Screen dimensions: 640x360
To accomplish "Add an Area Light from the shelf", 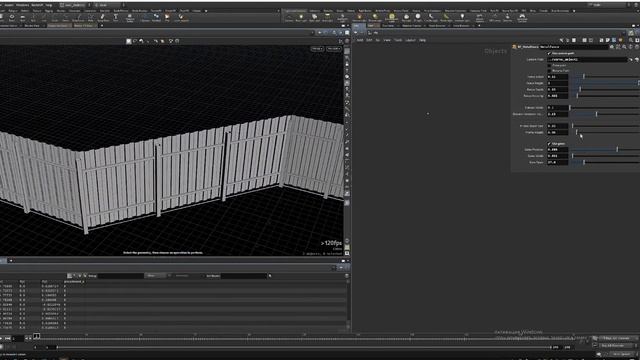I will click(327, 18).
